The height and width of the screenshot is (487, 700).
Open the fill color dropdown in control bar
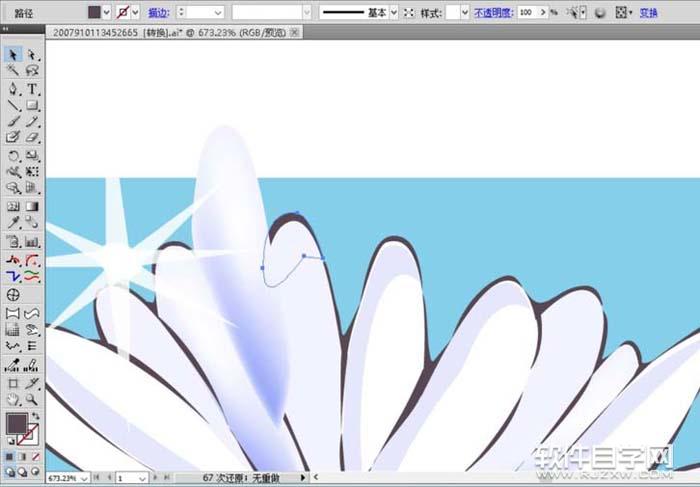tap(105, 12)
